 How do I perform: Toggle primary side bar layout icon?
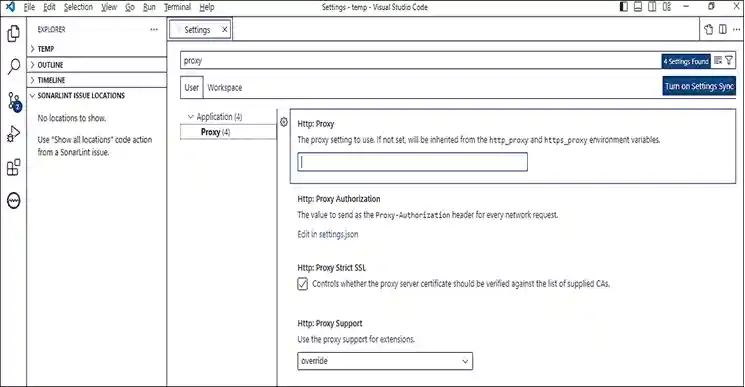click(x=624, y=7)
